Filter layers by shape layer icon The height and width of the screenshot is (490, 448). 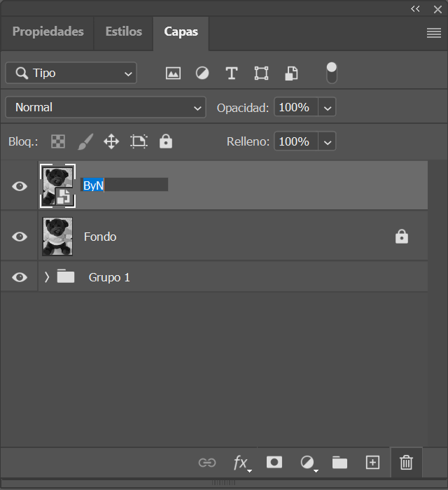point(261,73)
